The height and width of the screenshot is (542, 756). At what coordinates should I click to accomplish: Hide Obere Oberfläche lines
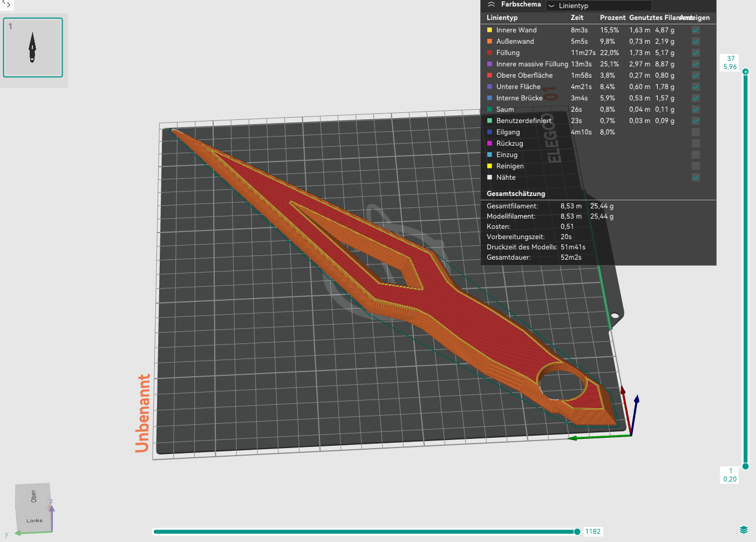[696, 76]
